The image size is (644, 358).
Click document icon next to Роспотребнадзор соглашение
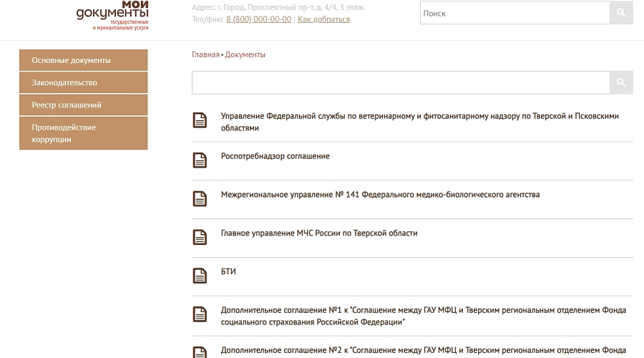click(x=200, y=160)
